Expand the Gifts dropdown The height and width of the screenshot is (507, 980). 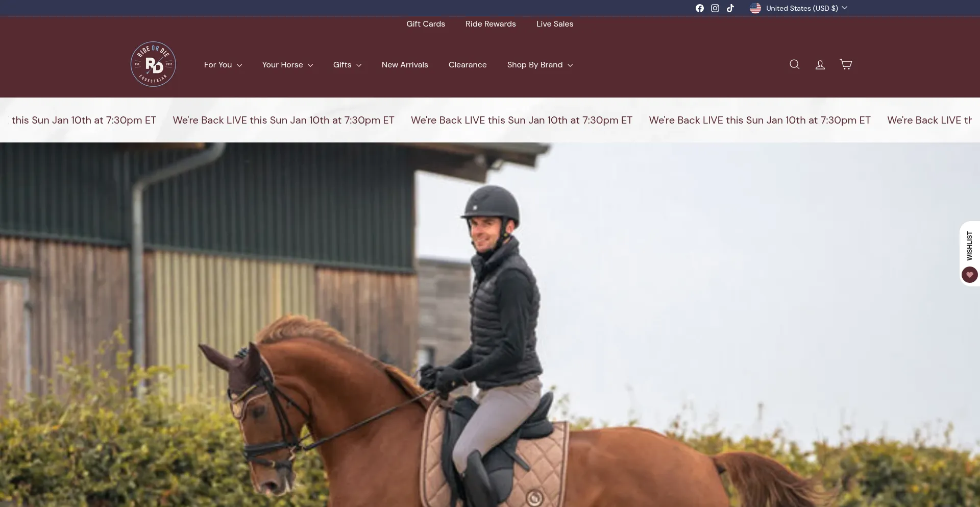pyautogui.click(x=347, y=65)
